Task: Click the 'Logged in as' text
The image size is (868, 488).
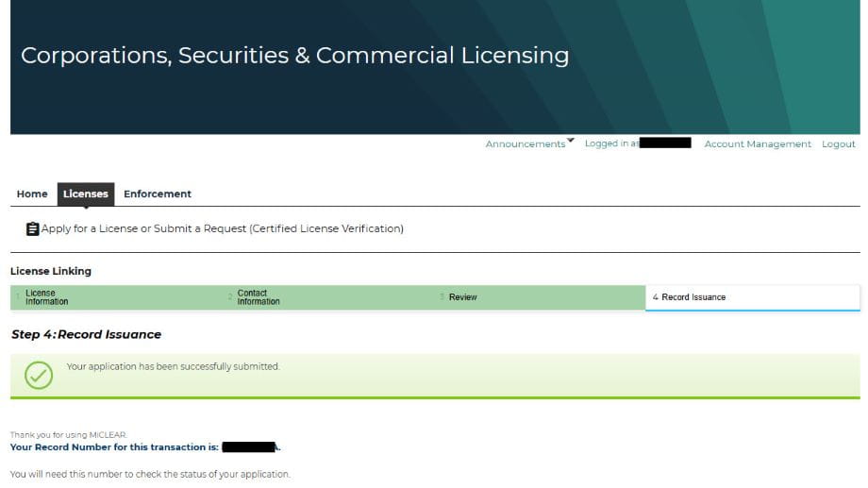Action: [x=611, y=143]
